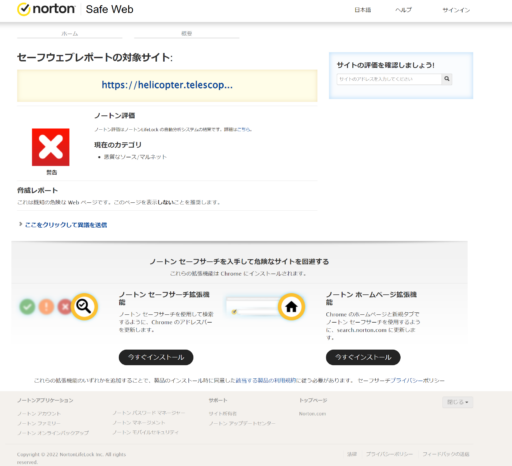Focus the site address input field
512x466 pixels.
click(x=389, y=79)
